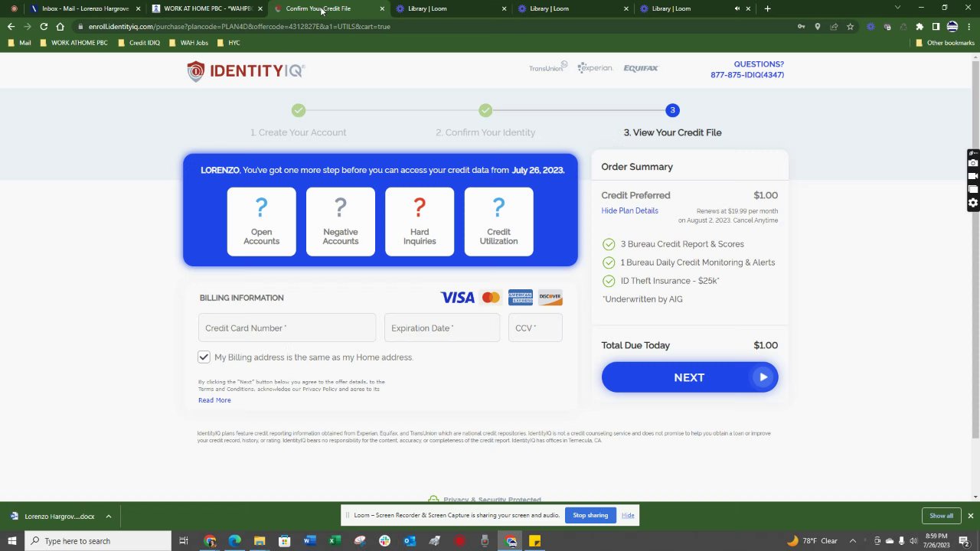Open the Read More link
The image size is (980, 551).
(214, 400)
